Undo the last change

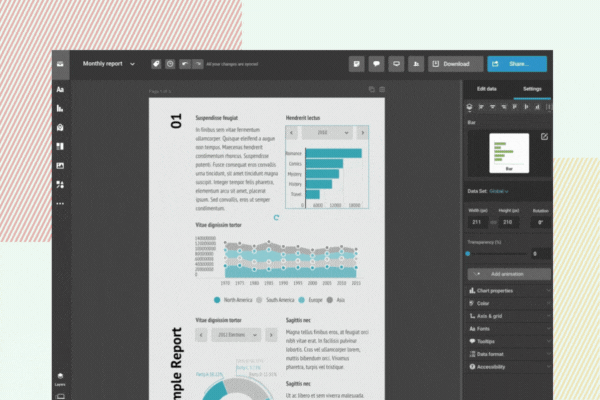click(185, 64)
